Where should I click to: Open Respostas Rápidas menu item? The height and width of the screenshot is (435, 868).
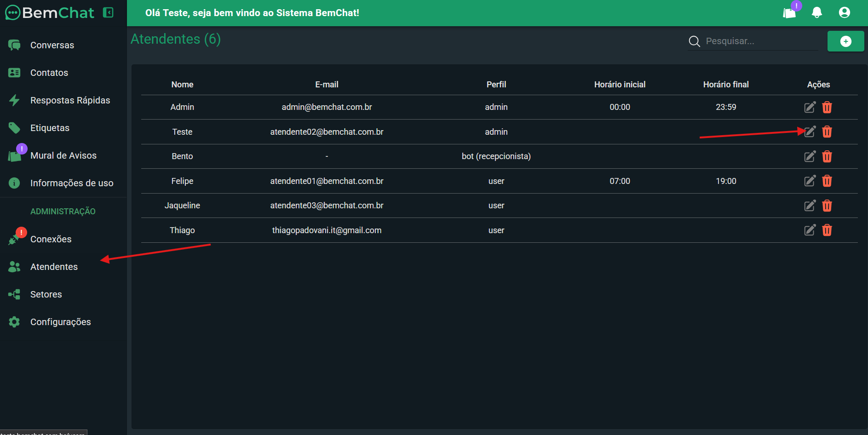(x=70, y=100)
